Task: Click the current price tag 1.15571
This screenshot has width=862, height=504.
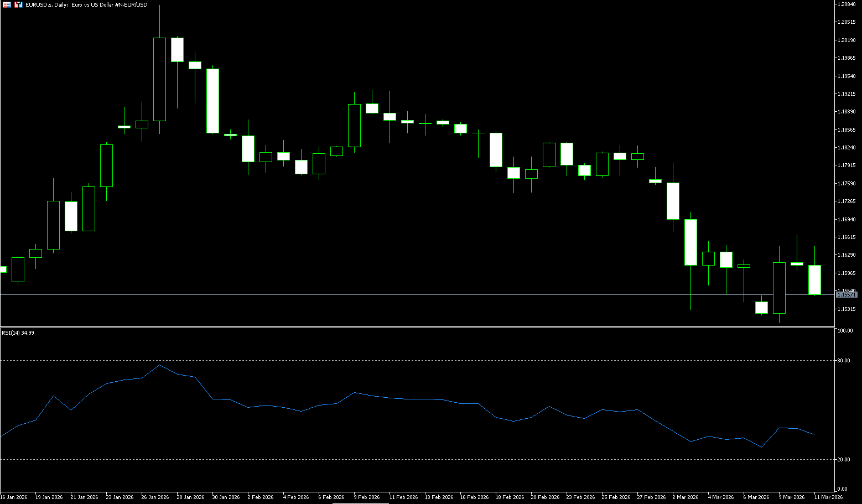Action: (x=847, y=295)
